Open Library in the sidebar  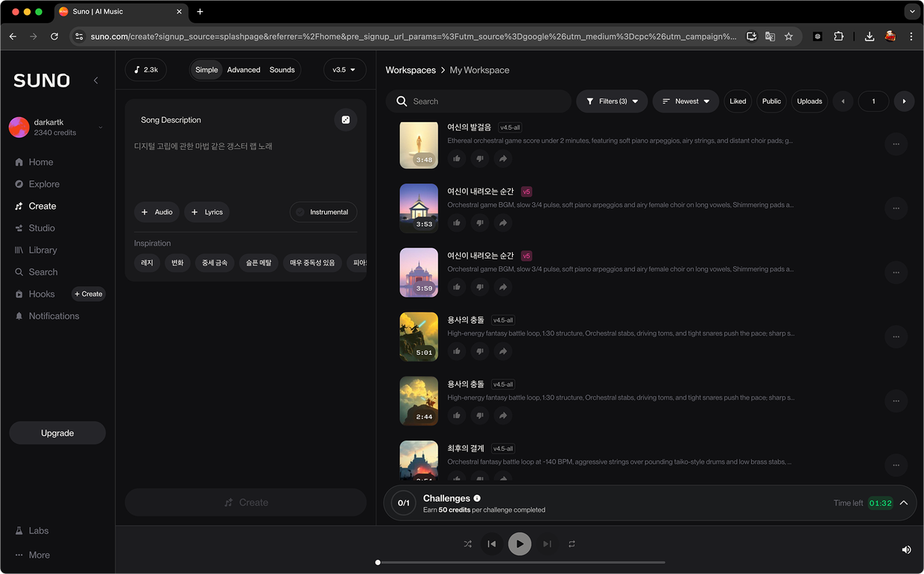42,250
